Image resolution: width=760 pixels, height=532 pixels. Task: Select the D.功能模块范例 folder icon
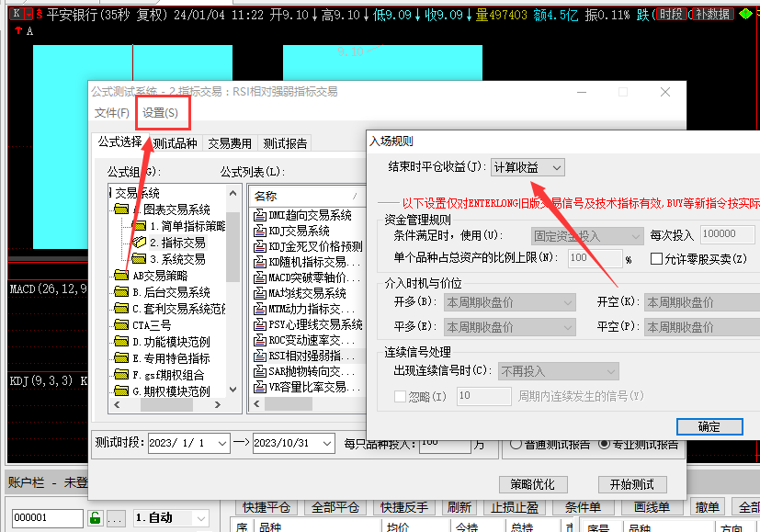121,342
